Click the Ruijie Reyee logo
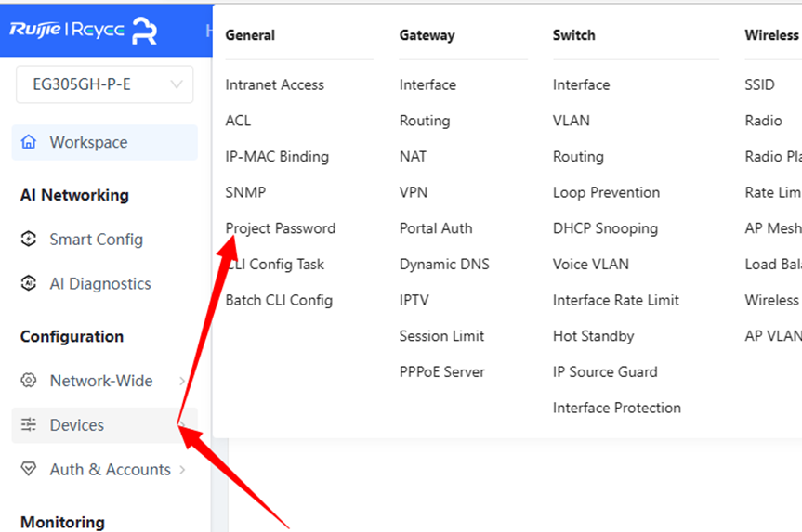The image size is (802, 532). click(83, 30)
